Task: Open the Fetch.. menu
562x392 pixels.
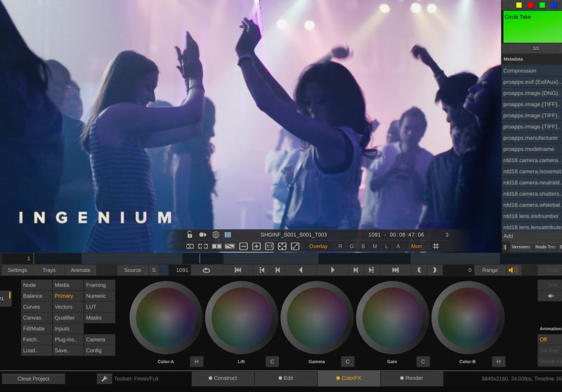Action: point(31,339)
